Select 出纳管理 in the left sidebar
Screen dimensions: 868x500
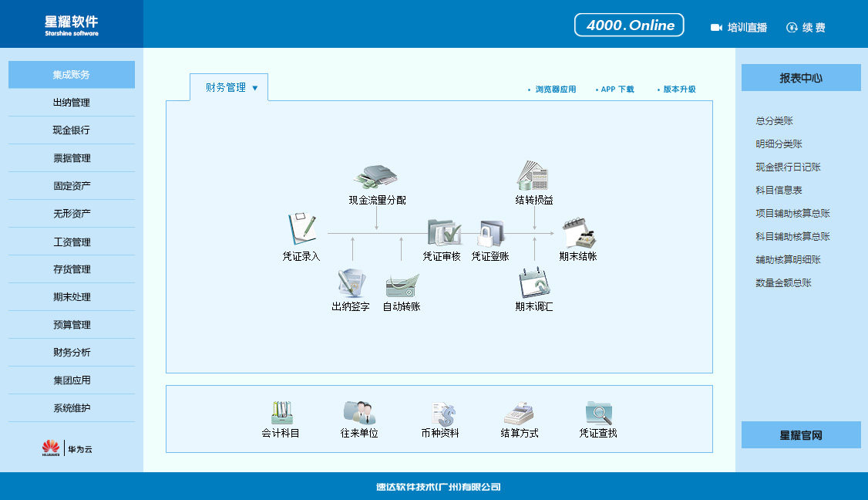click(x=72, y=103)
